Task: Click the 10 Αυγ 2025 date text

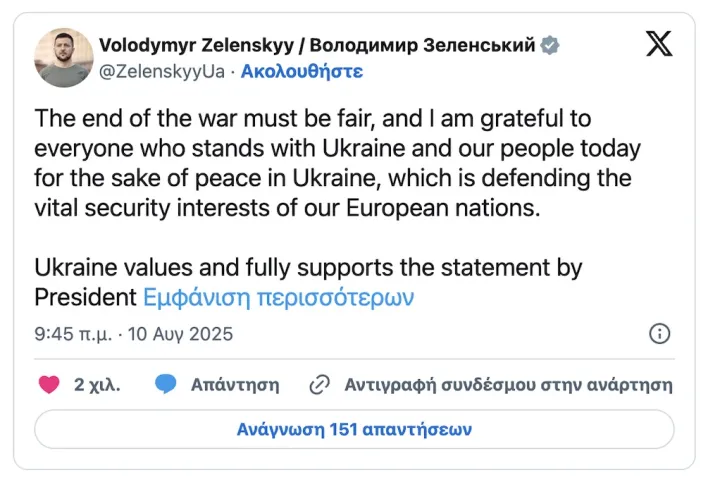Action: tap(180, 334)
